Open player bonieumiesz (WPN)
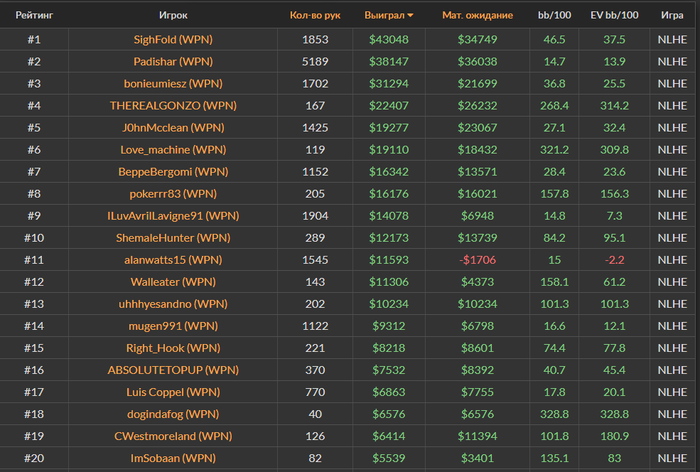The height and width of the screenshot is (472, 700). (173, 84)
